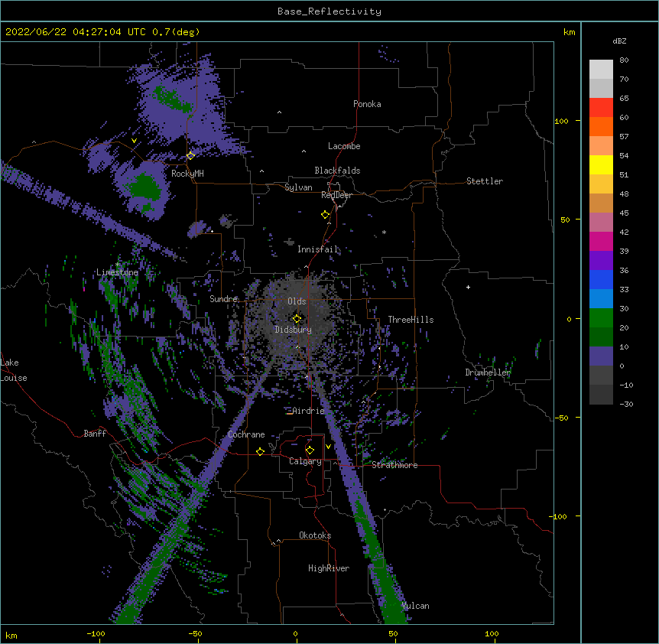Click the Banff town label
This screenshot has width=659, height=644.
95,434
